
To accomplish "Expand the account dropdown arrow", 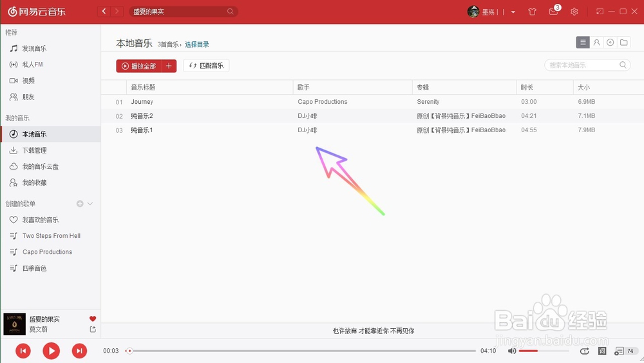I will [513, 12].
